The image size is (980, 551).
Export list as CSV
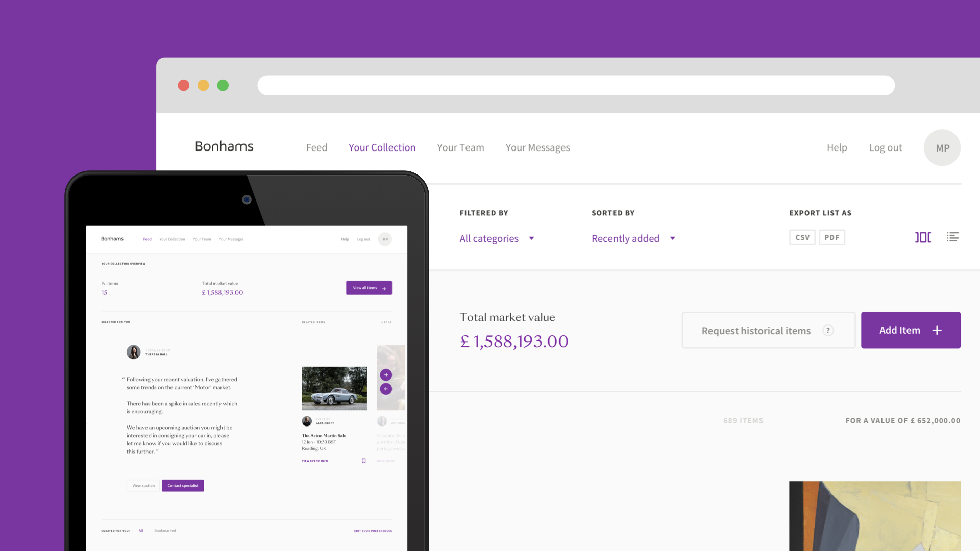[802, 237]
